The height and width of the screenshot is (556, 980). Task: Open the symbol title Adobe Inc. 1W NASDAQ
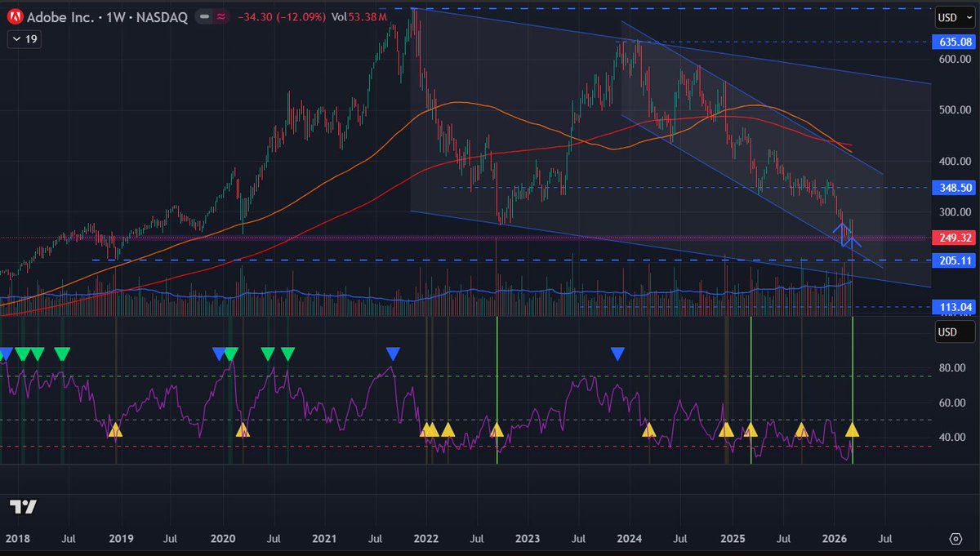[108, 17]
